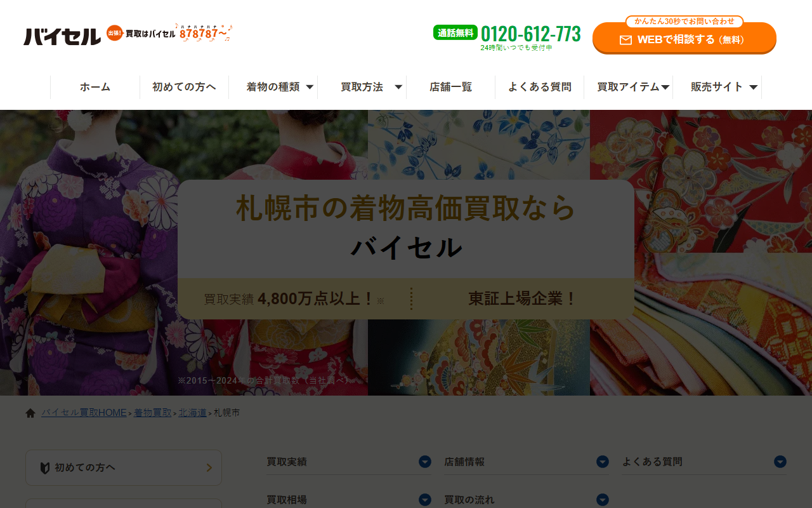
Task: Go to ホーム in navigation
Action: pos(95,87)
